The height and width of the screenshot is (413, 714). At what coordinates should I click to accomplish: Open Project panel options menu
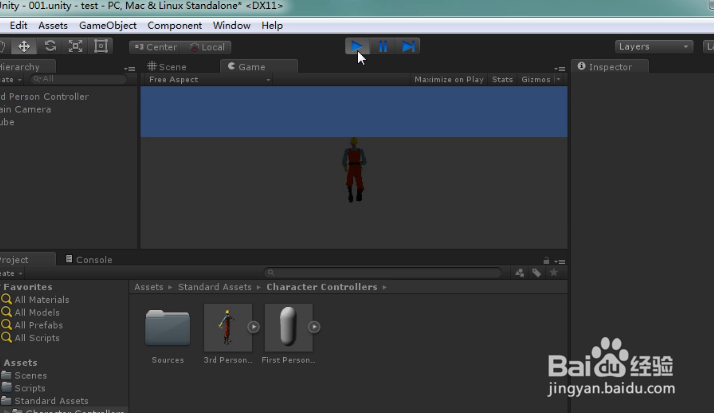[x=560, y=261]
